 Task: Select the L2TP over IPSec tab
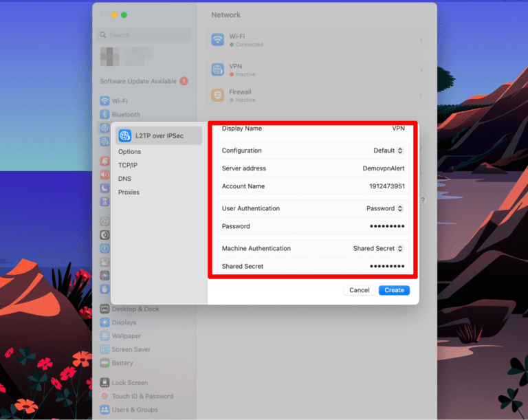pos(159,135)
